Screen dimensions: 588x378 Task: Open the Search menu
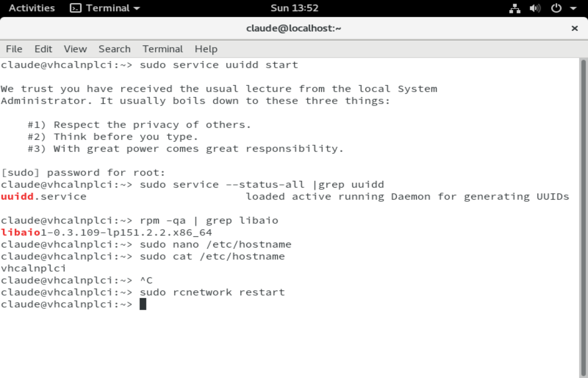click(114, 49)
